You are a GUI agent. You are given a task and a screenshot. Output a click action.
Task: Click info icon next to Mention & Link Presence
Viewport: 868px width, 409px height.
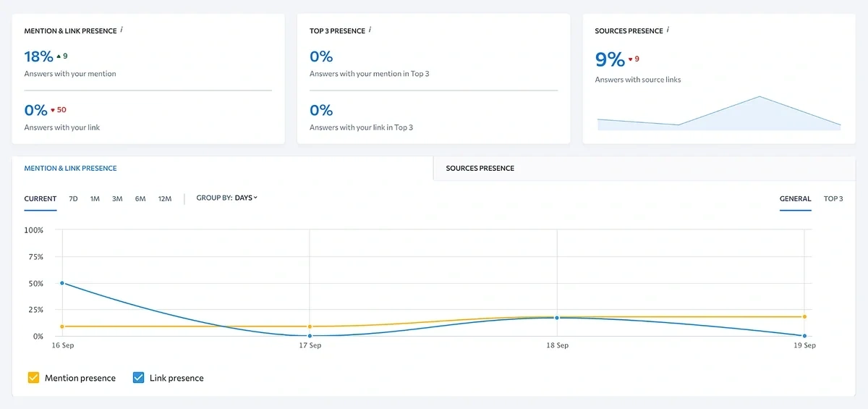click(x=122, y=30)
